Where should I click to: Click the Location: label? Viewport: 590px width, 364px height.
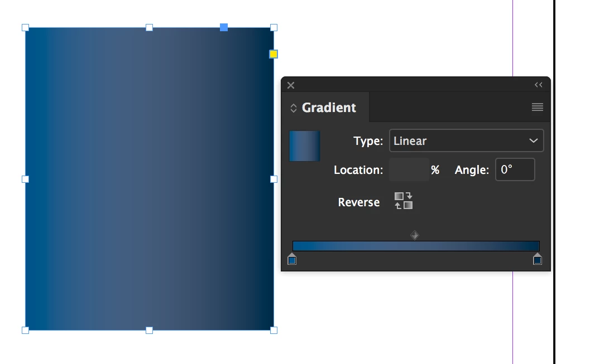(x=358, y=170)
